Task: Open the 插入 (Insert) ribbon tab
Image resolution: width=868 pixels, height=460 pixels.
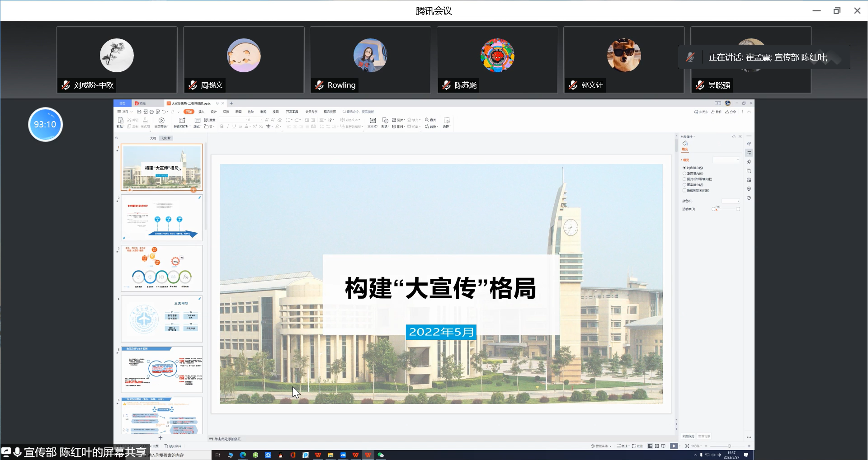Action: click(201, 112)
